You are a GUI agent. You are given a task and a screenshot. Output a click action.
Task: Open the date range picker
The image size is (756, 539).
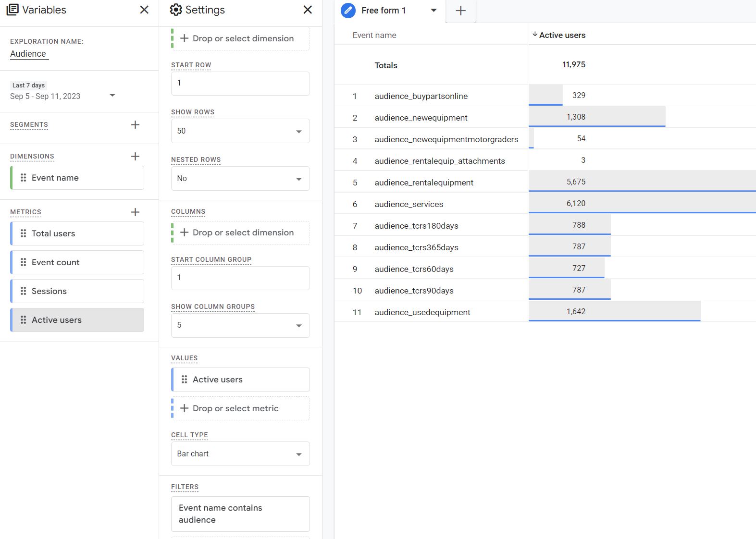[62, 96]
